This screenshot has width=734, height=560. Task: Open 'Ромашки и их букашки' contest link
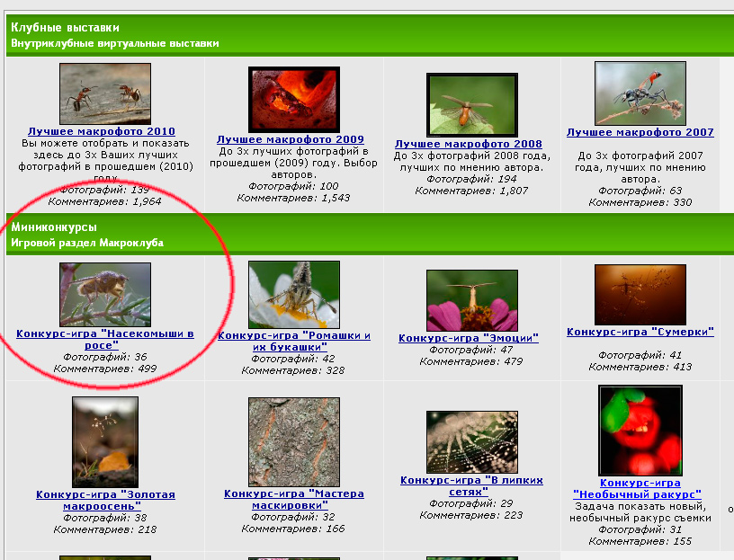click(x=294, y=341)
